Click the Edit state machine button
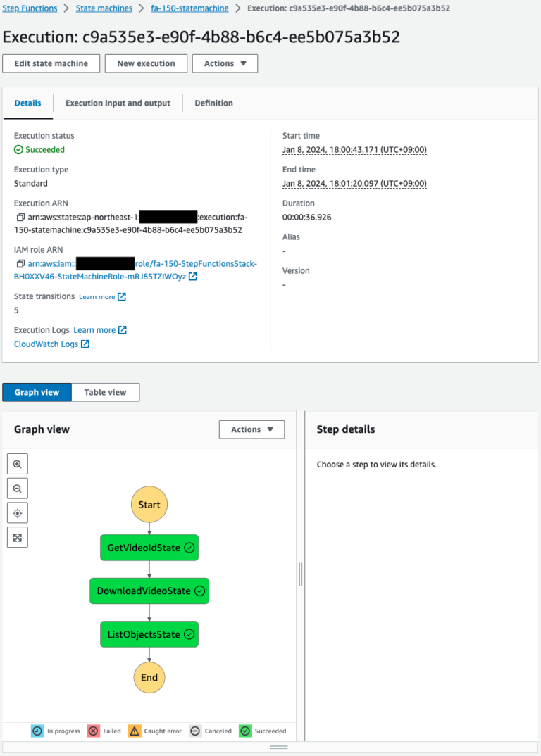 [51, 63]
